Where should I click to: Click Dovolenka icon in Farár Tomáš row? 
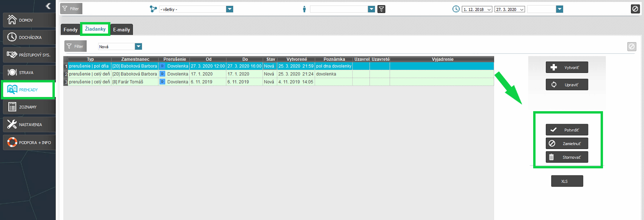coord(162,82)
